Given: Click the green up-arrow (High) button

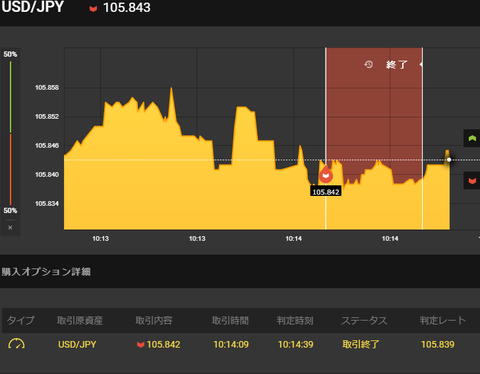Looking at the screenshot, I should (x=472, y=138).
